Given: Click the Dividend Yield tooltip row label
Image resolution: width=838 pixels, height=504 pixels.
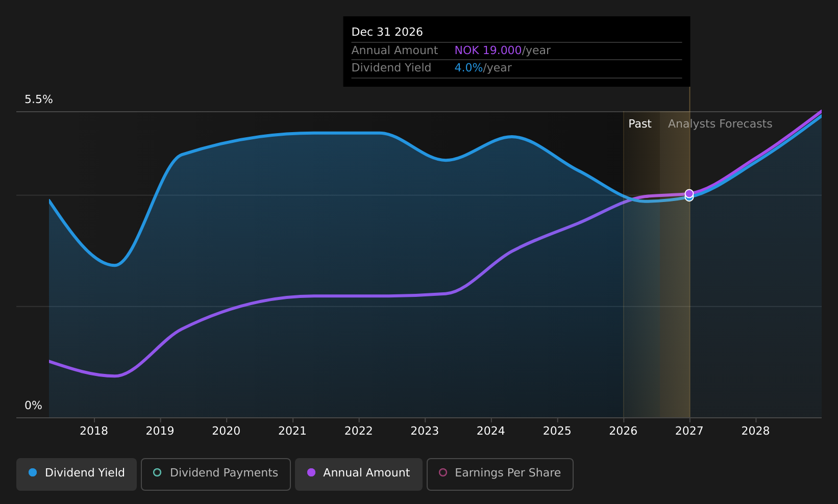Looking at the screenshot, I should coord(391,68).
